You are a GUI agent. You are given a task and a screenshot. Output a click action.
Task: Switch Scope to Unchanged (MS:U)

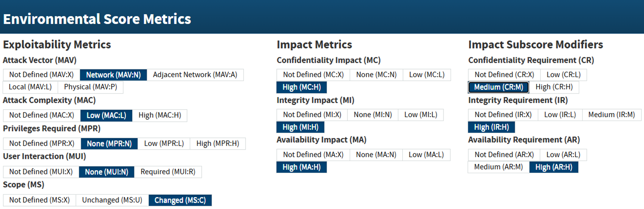pyautogui.click(x=112, y=200)
